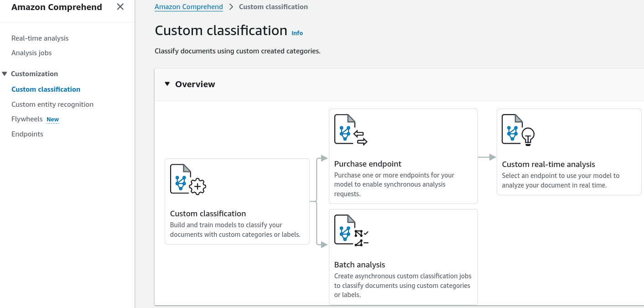This screenshot has height=308, width=644.
Task: Click Custom classification breadcrumb text
Action: coord(273,7)
